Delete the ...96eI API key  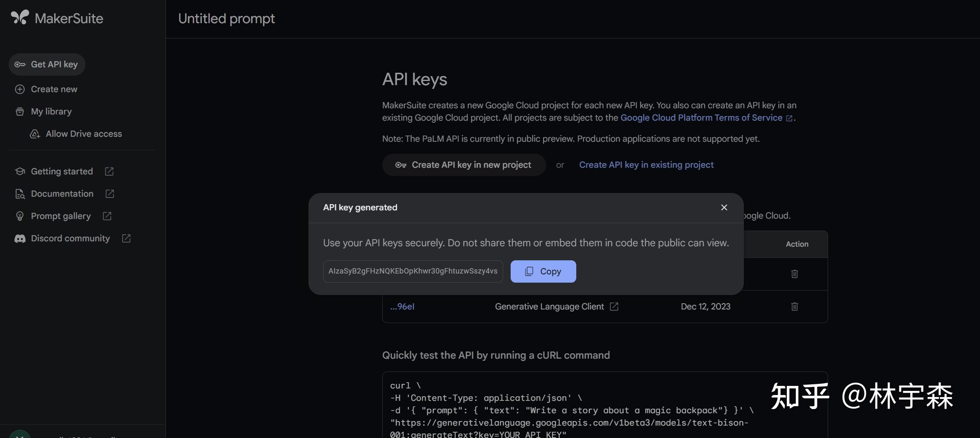click(795, 307)
